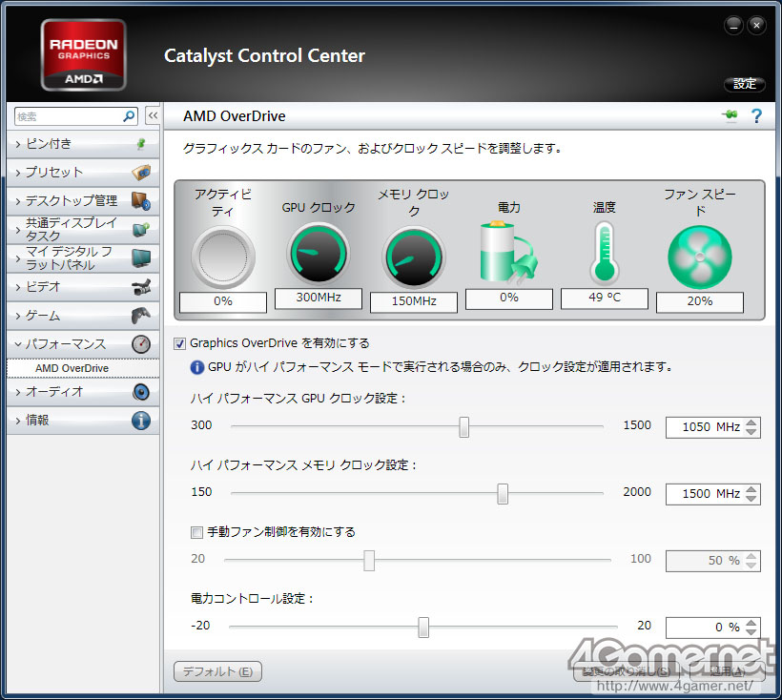Click the 150MHz memory clock readout
Image resolution: width=782 pixels, height=700 pixels.
click(414, 301)
